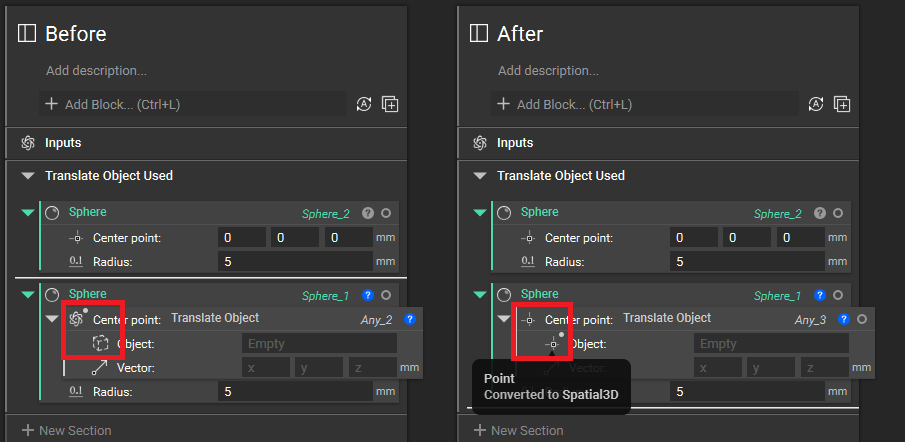
Task: Click Center point type icon of Translate Object in Before
Action: 76,319
